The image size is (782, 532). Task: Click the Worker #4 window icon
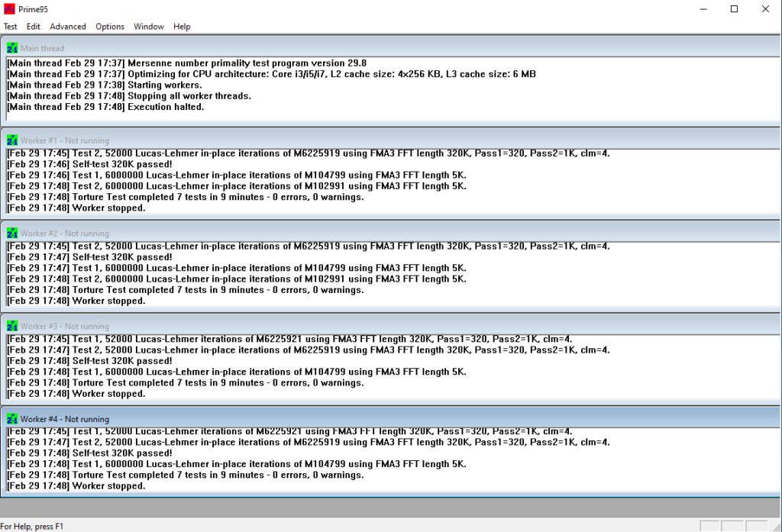12,419
